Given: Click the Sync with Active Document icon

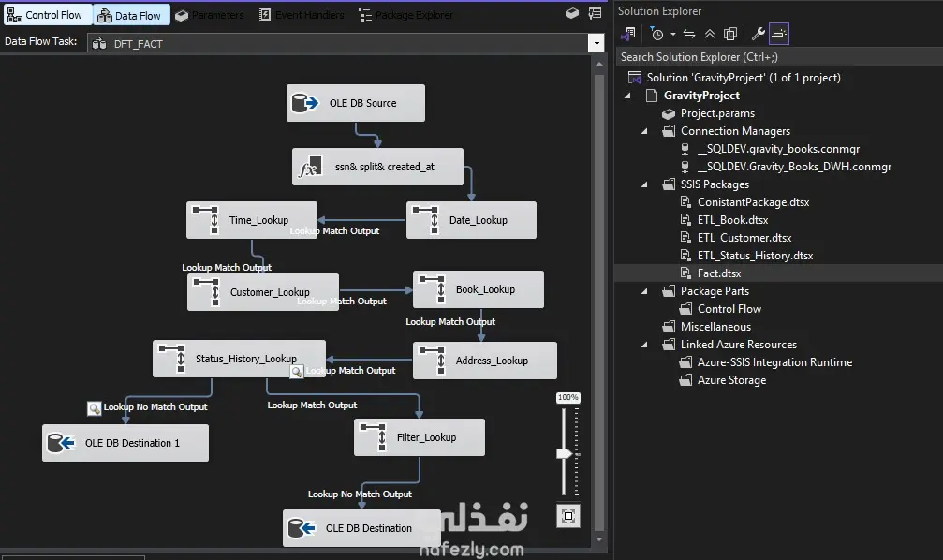Looking at the screenshot, I should [689, 34].
